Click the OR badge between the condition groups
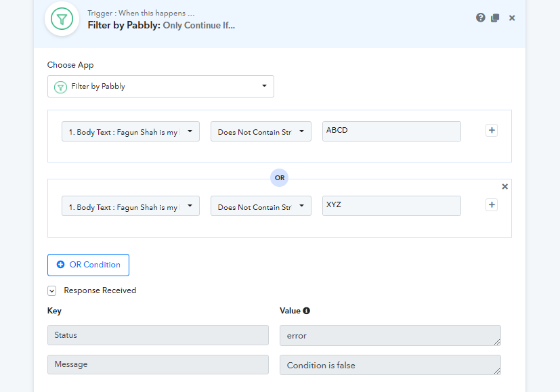This screenshot has width=560, height=392. tap(279, 177)
